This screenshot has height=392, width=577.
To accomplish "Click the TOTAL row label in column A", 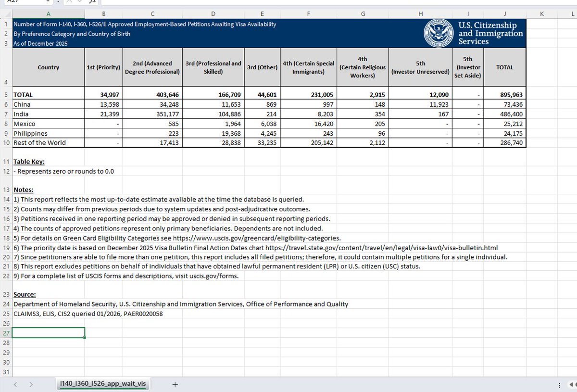I will point(48,95).
